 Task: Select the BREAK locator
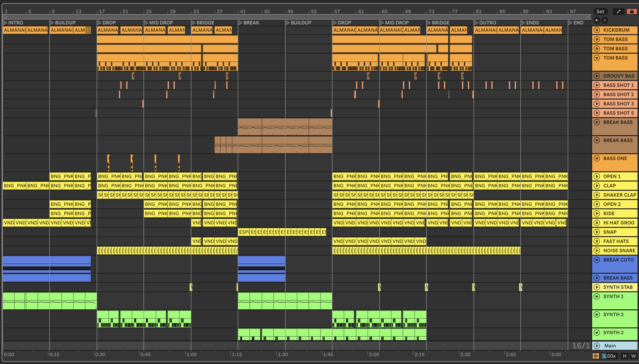pos(249,22)
